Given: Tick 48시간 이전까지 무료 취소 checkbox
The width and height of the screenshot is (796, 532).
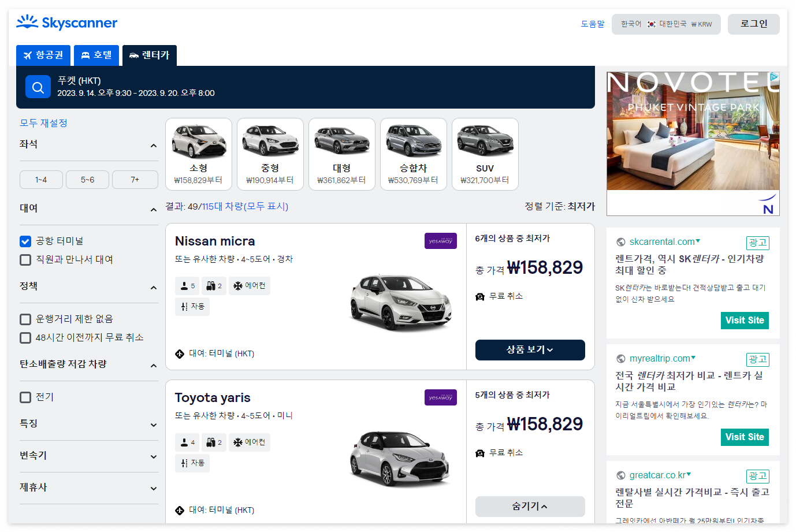Looking at the screenshot, I should click(25, 337).
